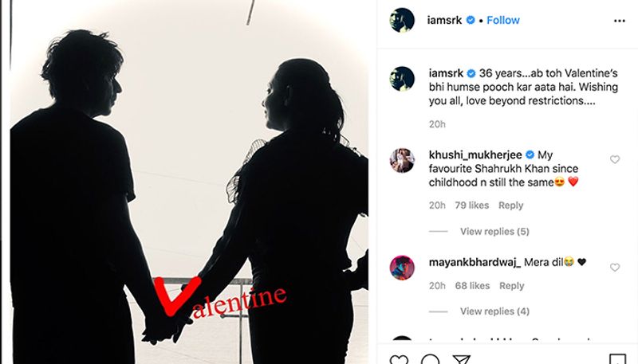This screenshot has width=638, height=364.
Task: Expand View replies (4)
Action: (494, 311)
